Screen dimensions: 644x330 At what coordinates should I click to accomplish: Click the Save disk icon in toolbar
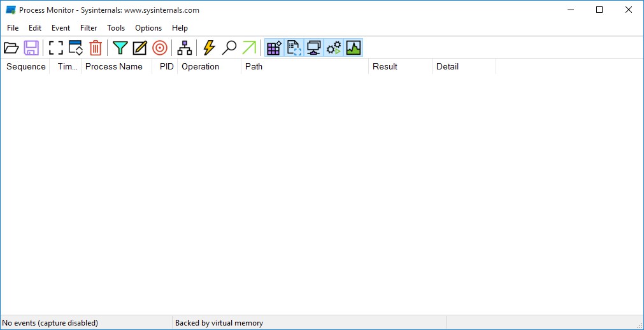coord(31,48)
